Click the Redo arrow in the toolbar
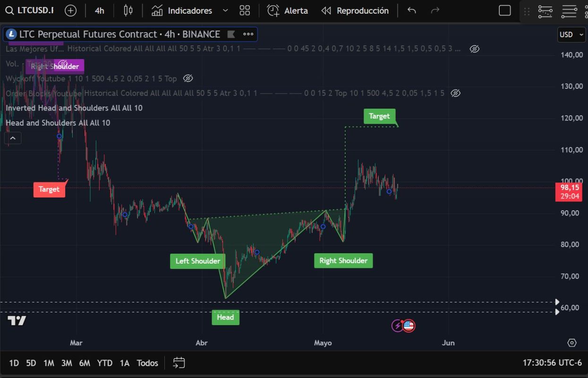The image size is (588, 378). (x=435, y=10)
